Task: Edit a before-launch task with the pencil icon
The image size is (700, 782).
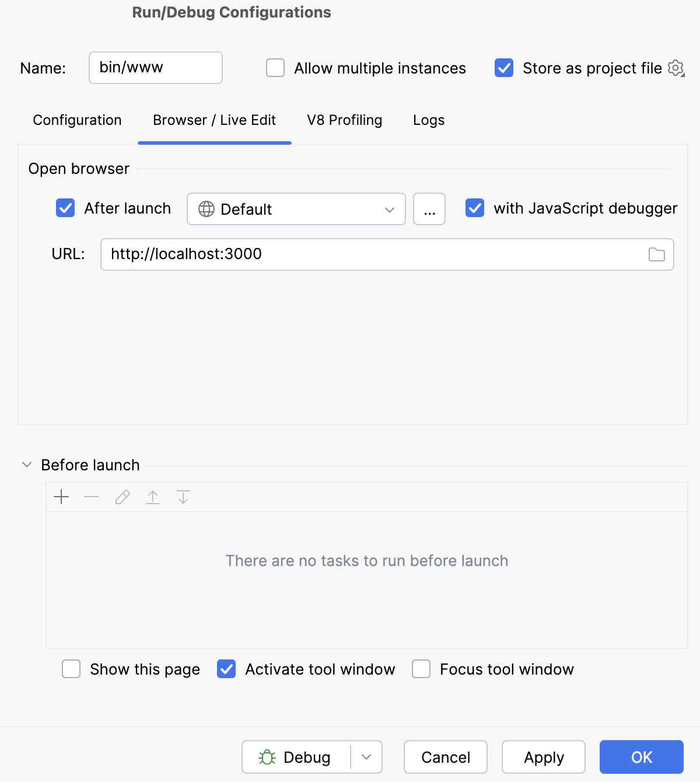Action: [x=122, y=497]
